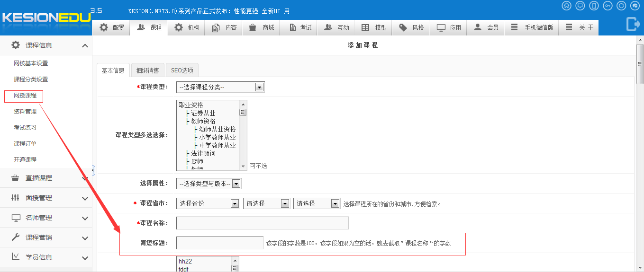
Task: Select 小学教师从业 in the course type list
Action: (217, 137)
